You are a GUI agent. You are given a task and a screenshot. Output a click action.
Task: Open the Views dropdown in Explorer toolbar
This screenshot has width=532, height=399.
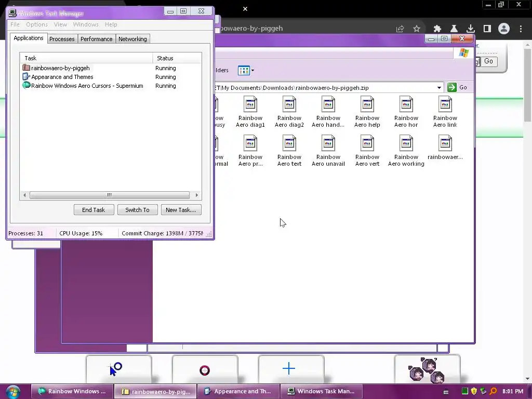(246, 70)
